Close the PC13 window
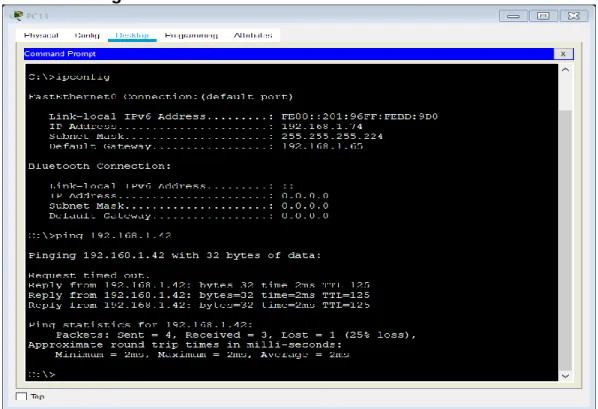Image resolution: width=598 pixels, height=409 pixels. click(574, 16)
